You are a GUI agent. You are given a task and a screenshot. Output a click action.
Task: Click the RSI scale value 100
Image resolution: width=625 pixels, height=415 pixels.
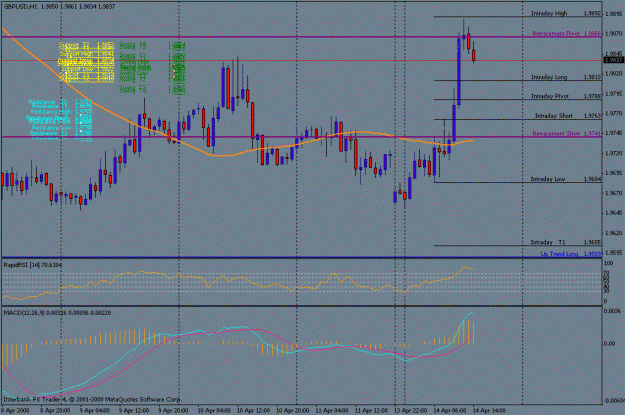pyautogui.click(x=609, y=264)
